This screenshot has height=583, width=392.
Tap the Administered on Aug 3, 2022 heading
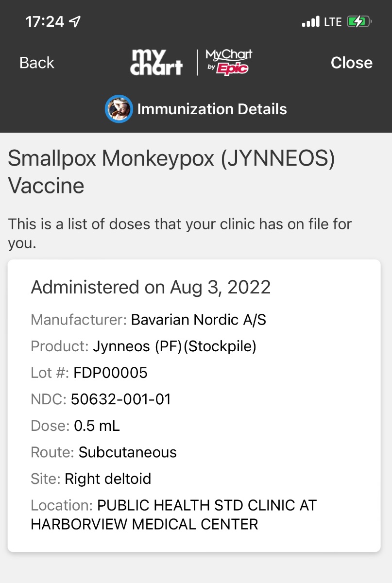point(151,287)
